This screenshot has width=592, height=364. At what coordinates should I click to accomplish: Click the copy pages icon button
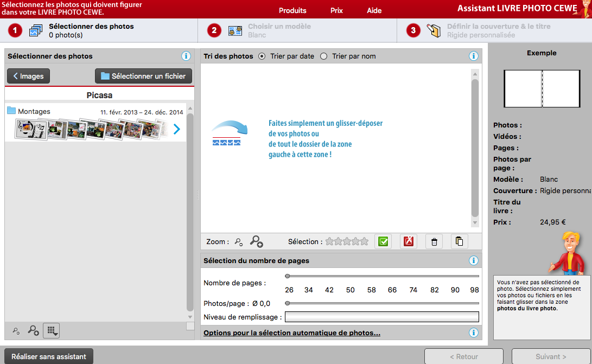click(x=460, y=241)
